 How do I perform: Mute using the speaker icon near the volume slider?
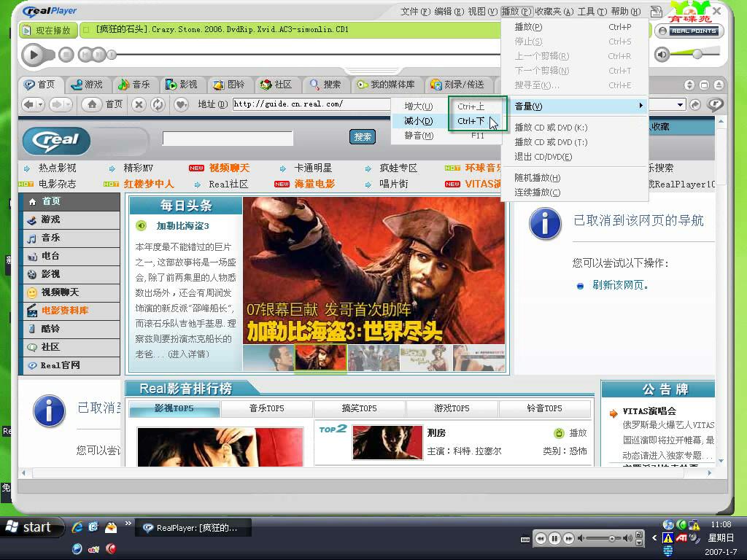pos(662,54)
